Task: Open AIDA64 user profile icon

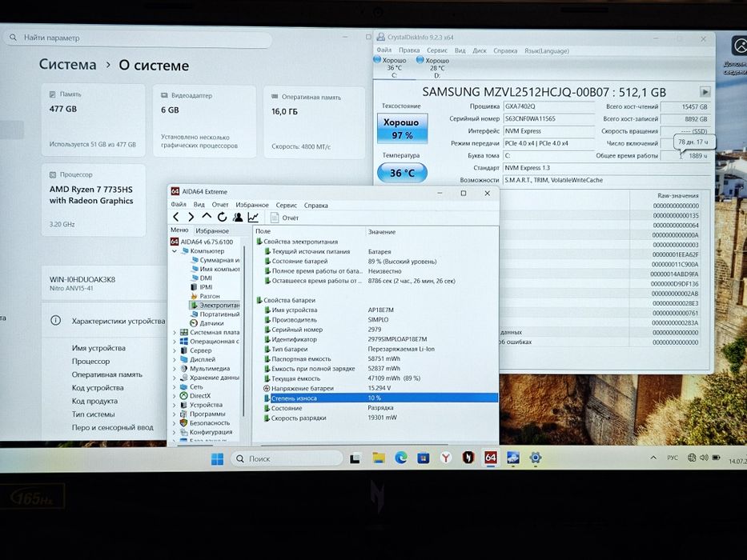Action: pyautogui.click(x=238, y=217)
